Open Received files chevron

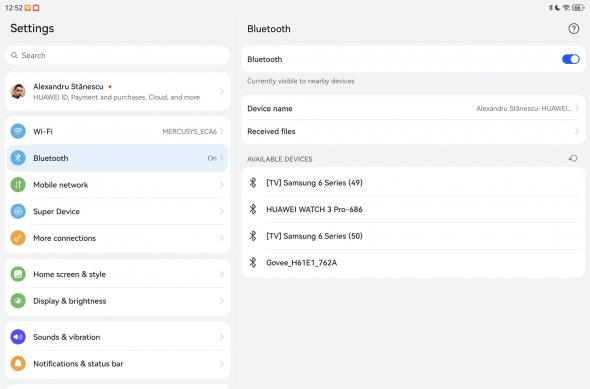click(x=577, y=131)
